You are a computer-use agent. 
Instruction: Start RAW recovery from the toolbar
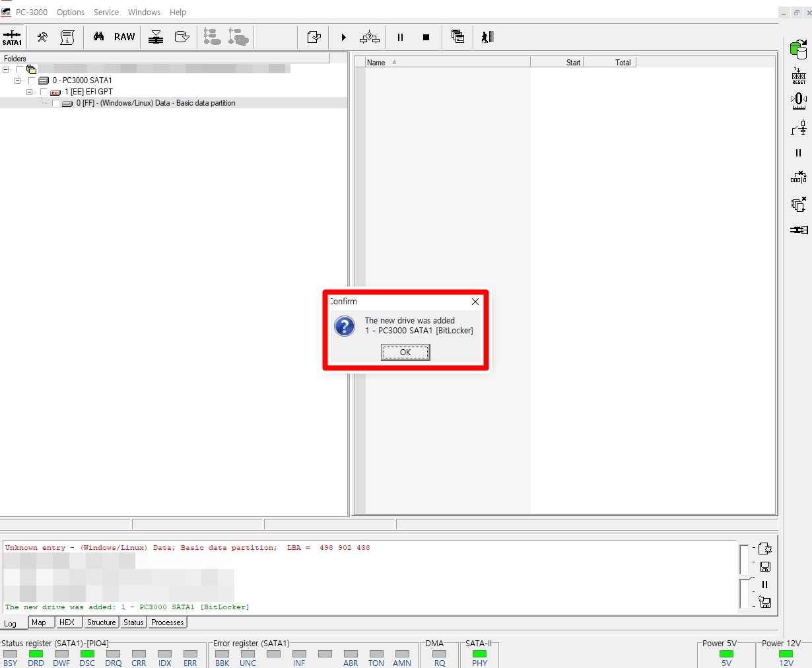(124, 37)
